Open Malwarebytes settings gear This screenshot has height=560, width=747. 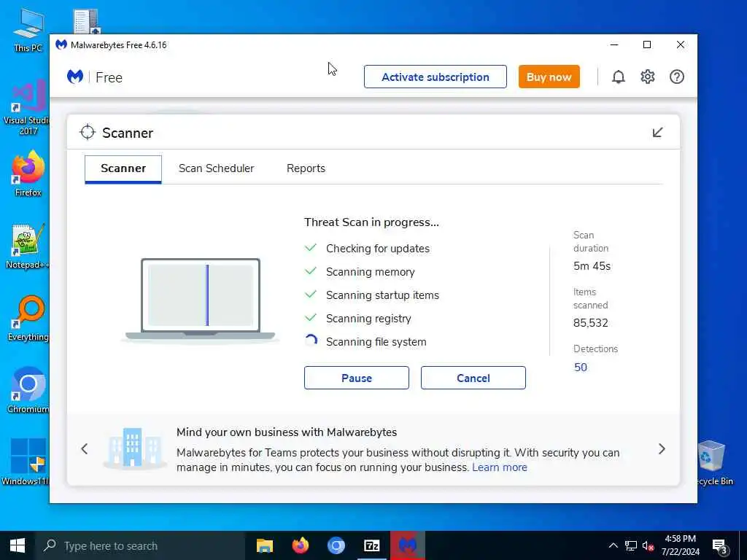pyautogui.click(x=648, y=77)
